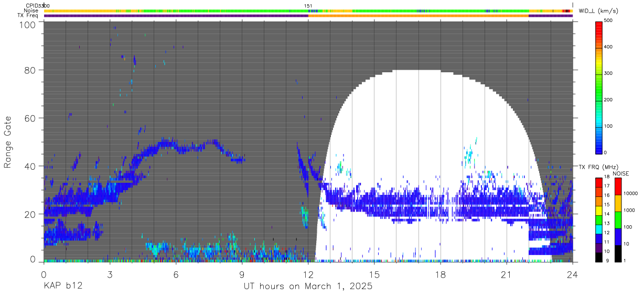This screenshot has height=297, width=644.
Task: Click the '200' label on the WID colorbar
Action: [609, 100]
